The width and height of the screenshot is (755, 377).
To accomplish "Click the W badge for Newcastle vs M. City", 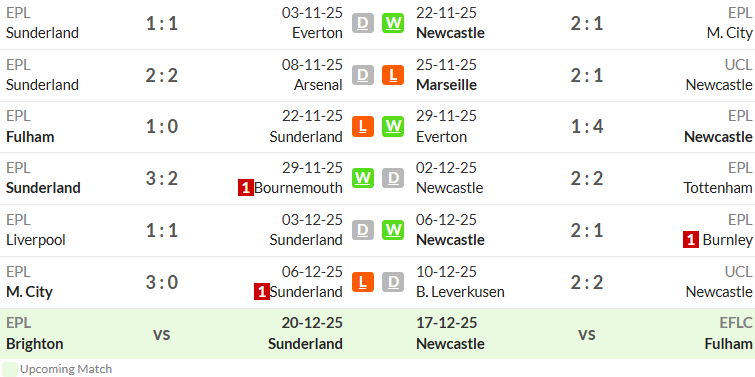I will point(393,23).
